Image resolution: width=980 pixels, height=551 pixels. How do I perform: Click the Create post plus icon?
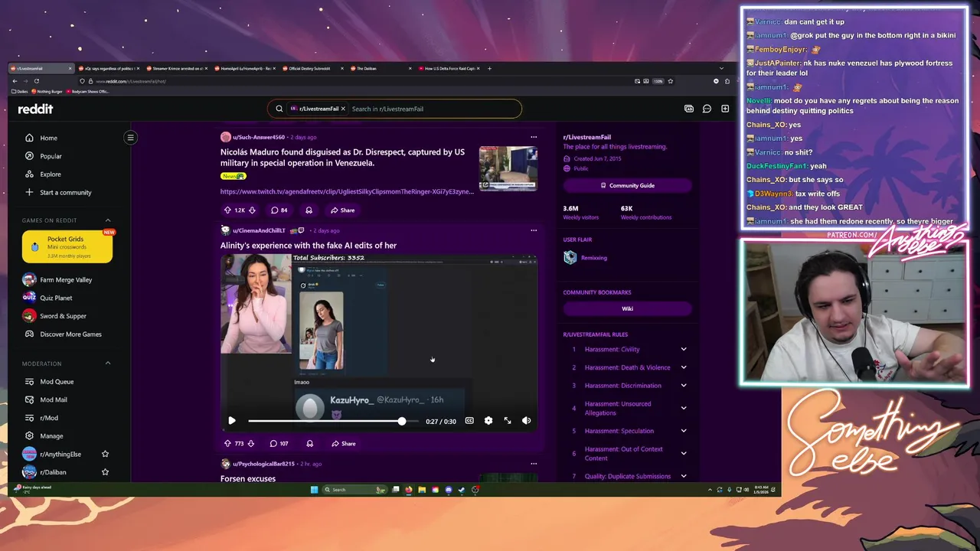click(x=725, y=109)
